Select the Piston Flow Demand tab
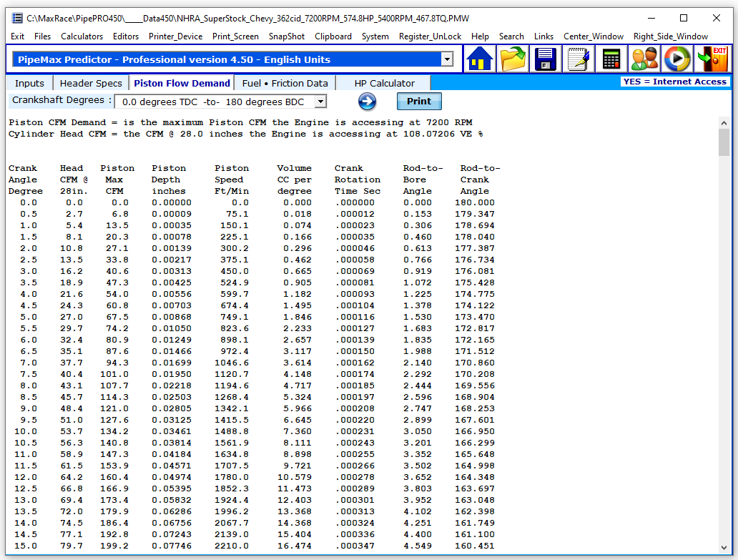Screen dimensions: 738x560 click(182, 83)
